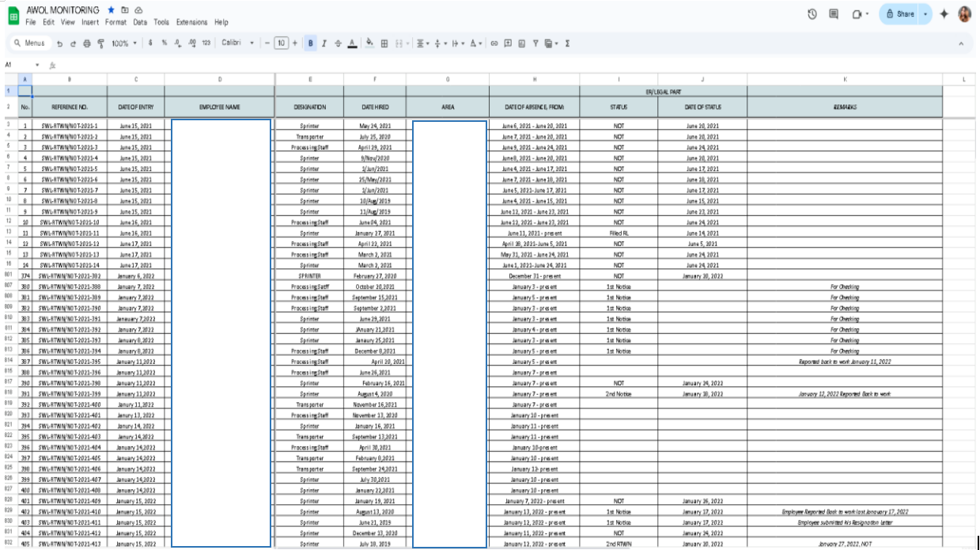Image resolution: width=980 pixels, height=550 pixels.
Task: Open the Google Sheets home icon
Action: coord(13,15)
